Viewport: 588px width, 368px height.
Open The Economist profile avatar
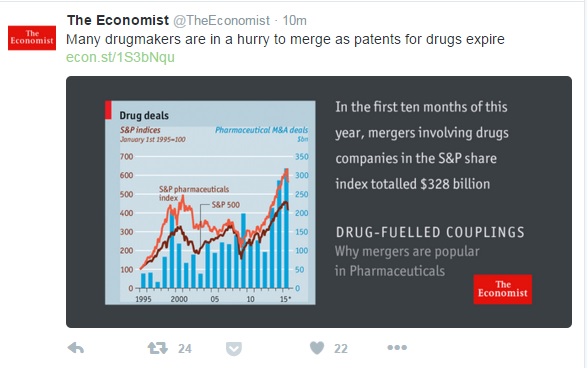pyautogui.click(x=32, y=38)
